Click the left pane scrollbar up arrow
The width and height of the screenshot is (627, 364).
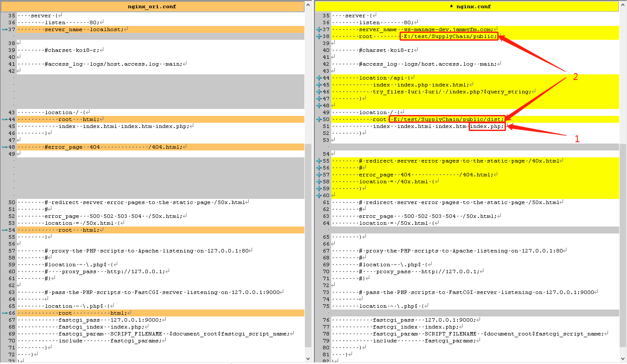[308, 5]
